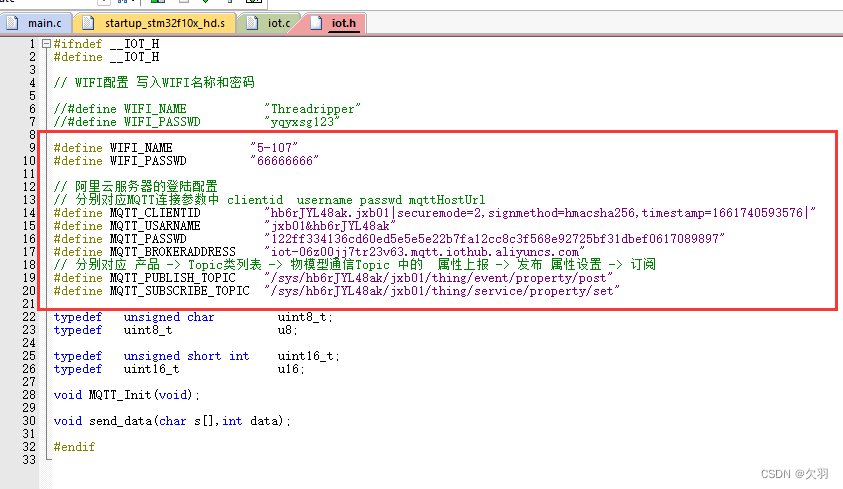Viewport: 843px width, 489px height.
Task: Click the main.c file icon
Action: tap(12, 23)
